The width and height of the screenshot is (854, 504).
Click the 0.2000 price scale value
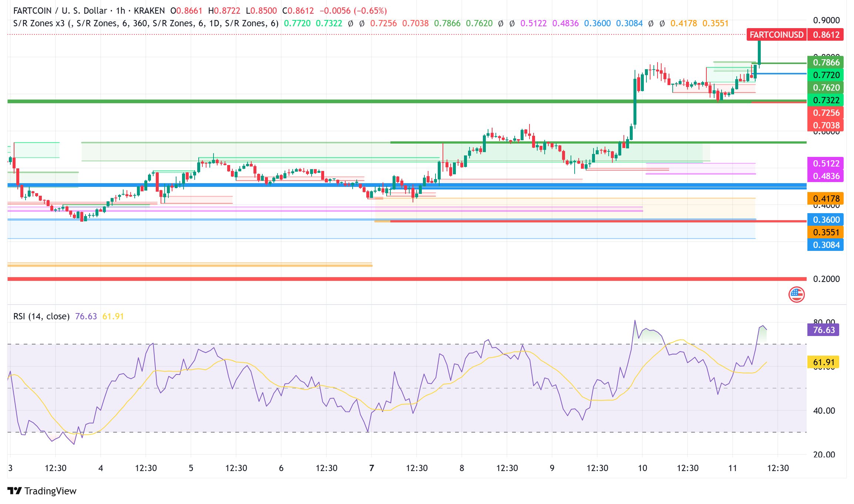tap(826, 279)
